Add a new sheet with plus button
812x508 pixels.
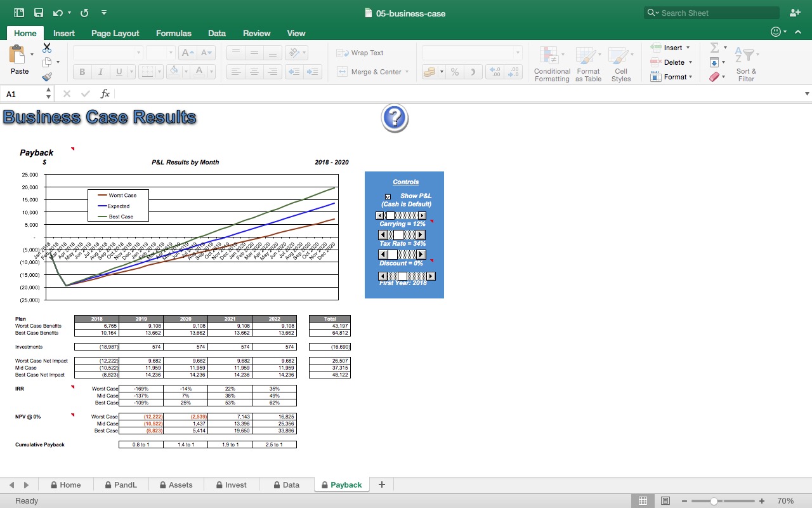[x=382, y=485]
